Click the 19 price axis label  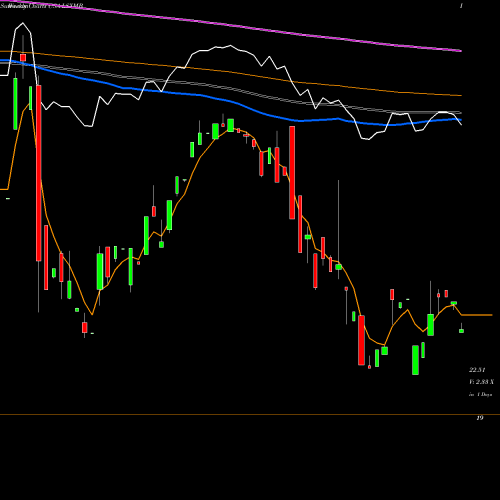point(479,418)
